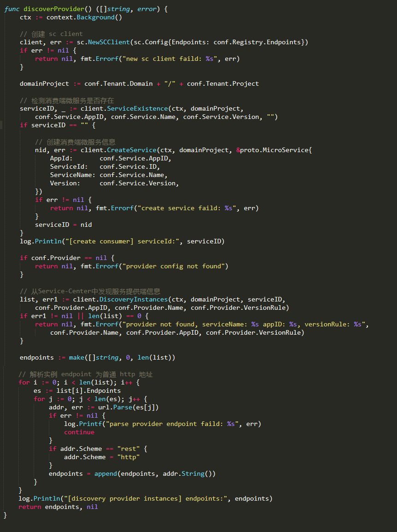397x532 pixels.
Task: Click the comment '// 创建消费端微服务信息'
Action: pos(75,142)
